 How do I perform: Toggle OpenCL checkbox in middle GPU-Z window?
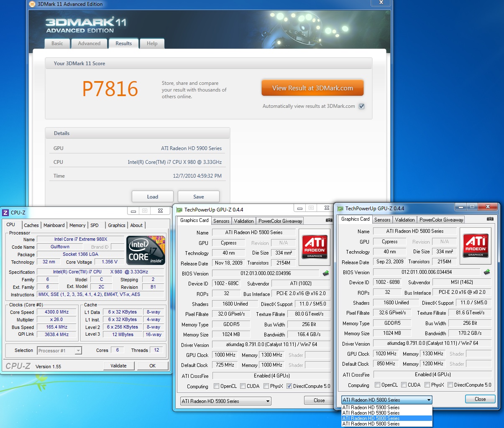coord(216,386)
